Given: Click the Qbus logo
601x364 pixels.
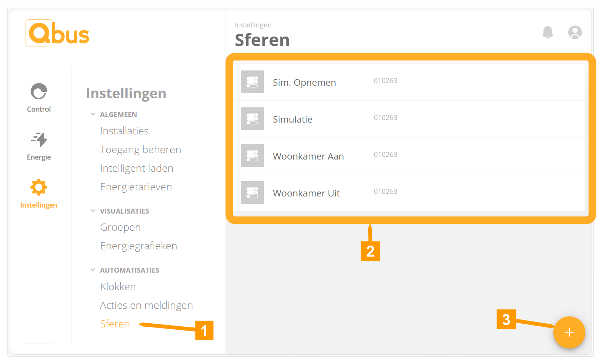Looking at the screenshot, I should (58, 34).
